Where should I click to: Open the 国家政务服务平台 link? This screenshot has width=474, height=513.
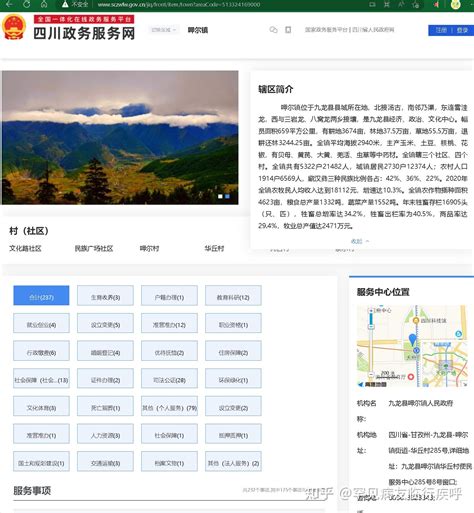tap(326, 30)
